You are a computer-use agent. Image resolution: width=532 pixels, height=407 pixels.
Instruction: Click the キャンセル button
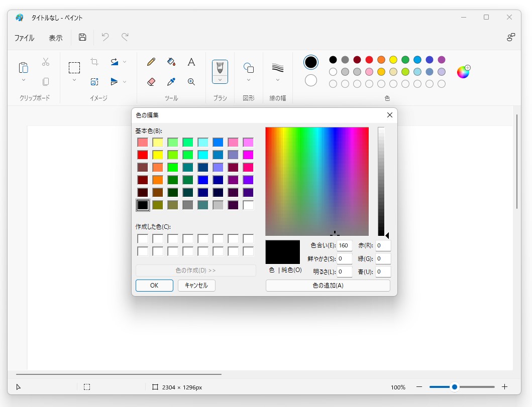click(x=196, y=286)
